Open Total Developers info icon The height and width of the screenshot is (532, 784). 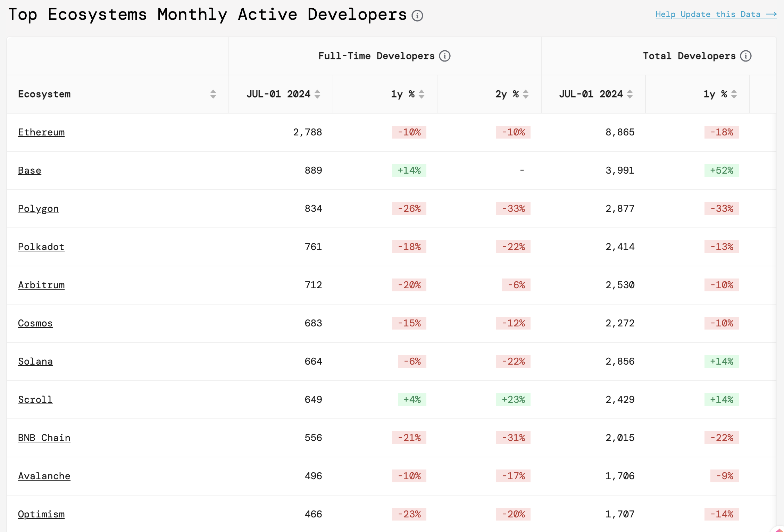click(745, 56)
